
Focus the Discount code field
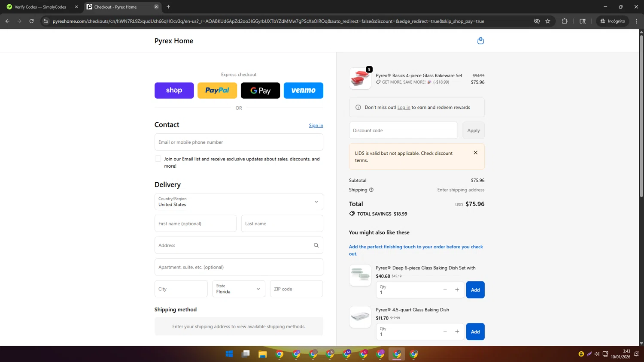(x=403, y=130)
